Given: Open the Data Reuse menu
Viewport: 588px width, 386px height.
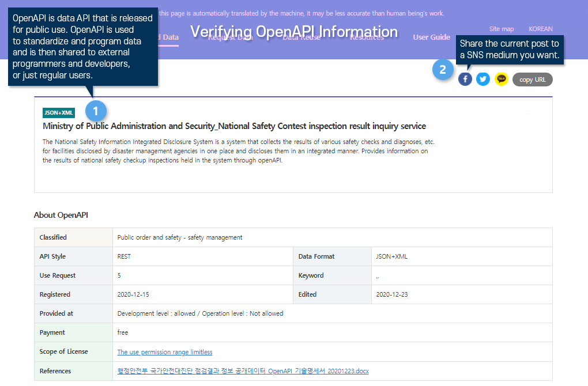Looking at the screenshot, I should (x=301, y=37).
